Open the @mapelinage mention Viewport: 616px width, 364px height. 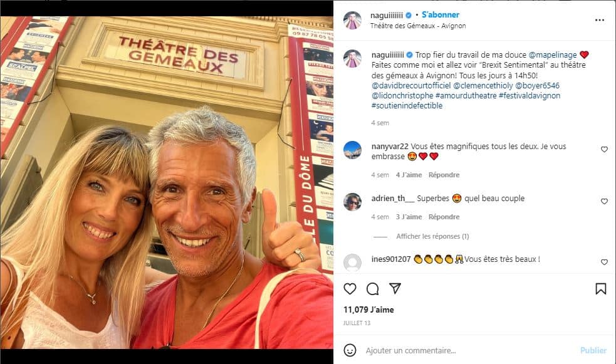tap(552, 55)
